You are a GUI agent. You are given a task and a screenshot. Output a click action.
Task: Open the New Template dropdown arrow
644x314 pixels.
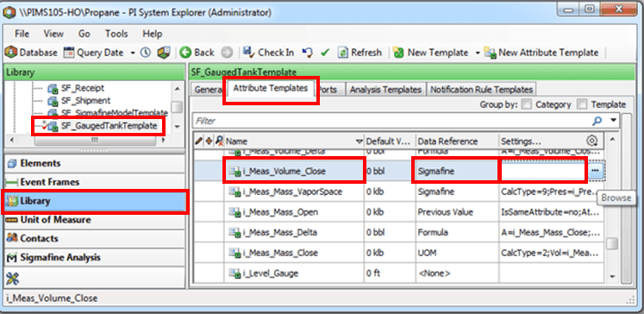click(x=478, y=53)
